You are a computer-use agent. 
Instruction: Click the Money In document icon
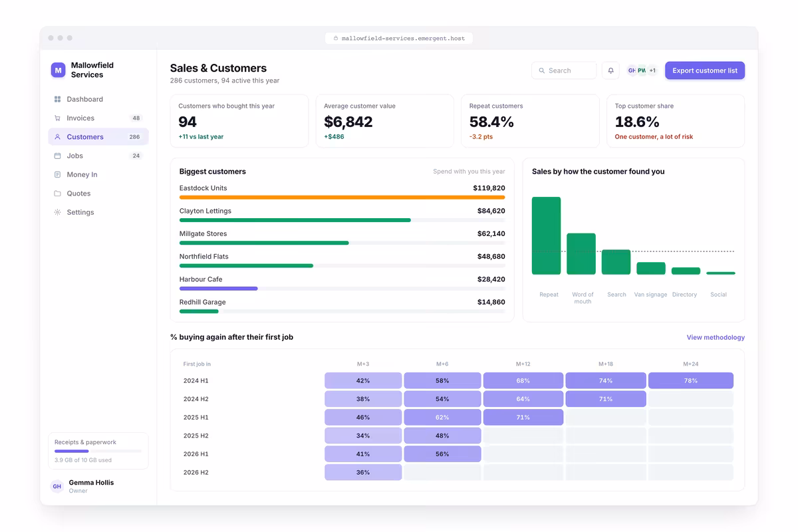pyautogui.click(x=57, y=175)
